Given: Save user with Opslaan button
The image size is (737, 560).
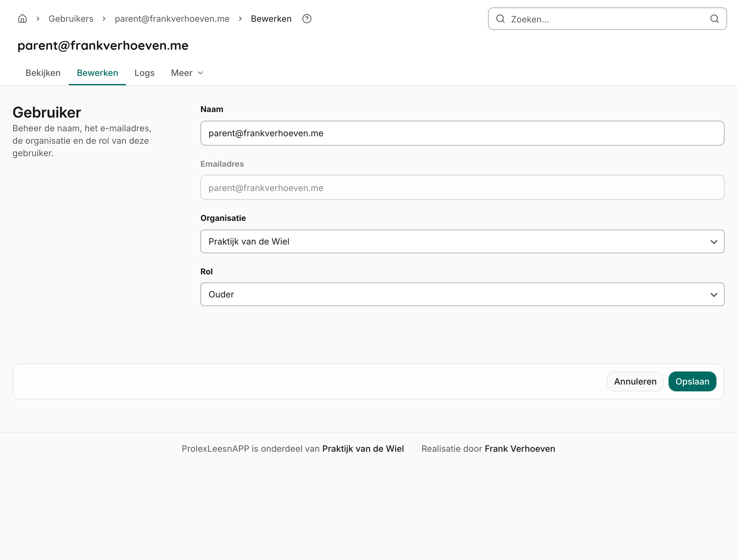Looking at the screenshot, I should tap(692, 381).
